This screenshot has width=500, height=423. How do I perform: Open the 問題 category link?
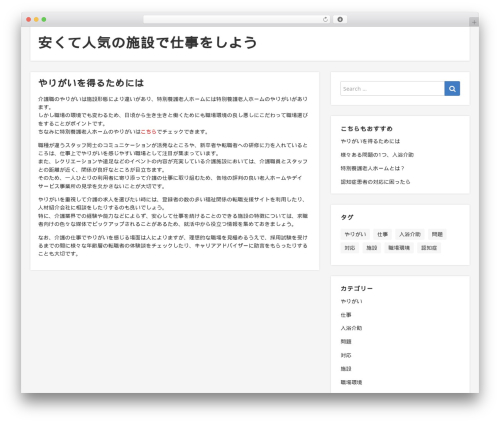pyautogui.click(x=346, y=342)
